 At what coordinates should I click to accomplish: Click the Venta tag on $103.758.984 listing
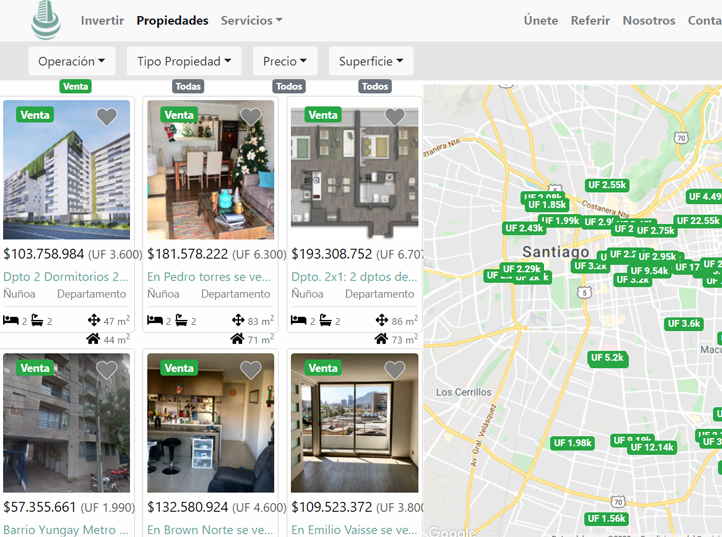pyautogui.click(x=35, y=115)
